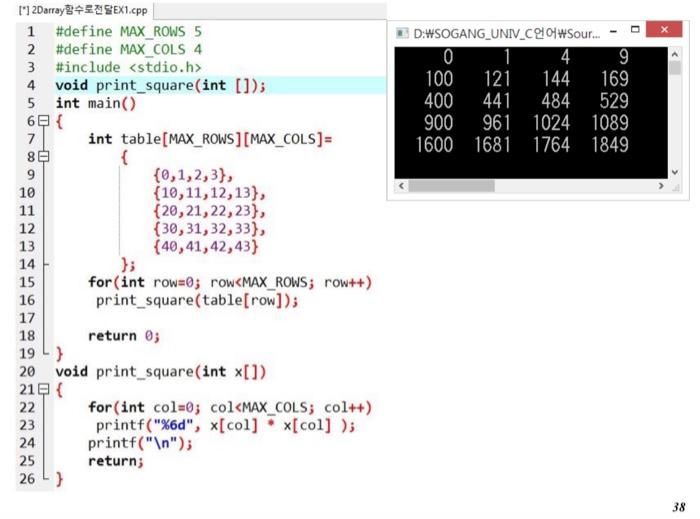This screenshot has width=700, height=519.
Task: Click the console horizontal scrollbar thumb
Action: point(451,186)
